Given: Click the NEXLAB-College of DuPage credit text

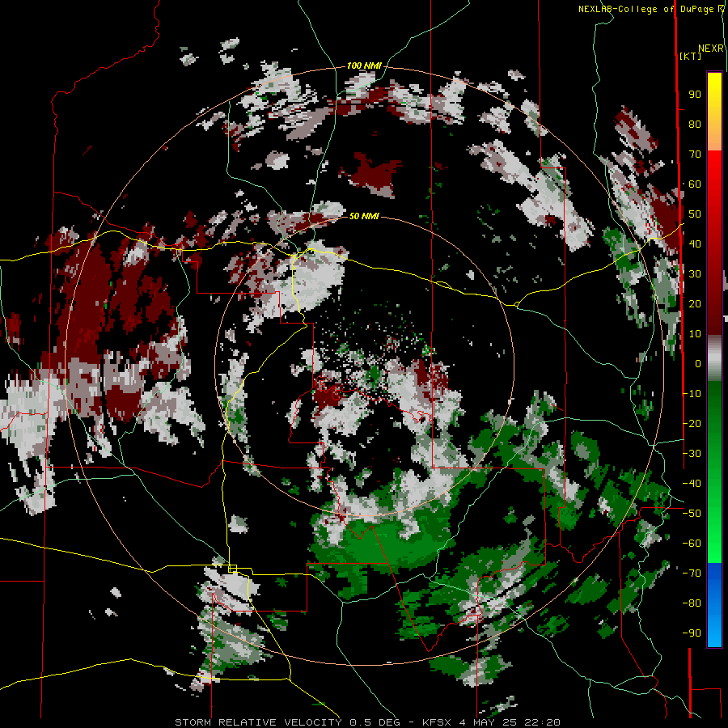Looking at the screenshot, I should [651, 9].
